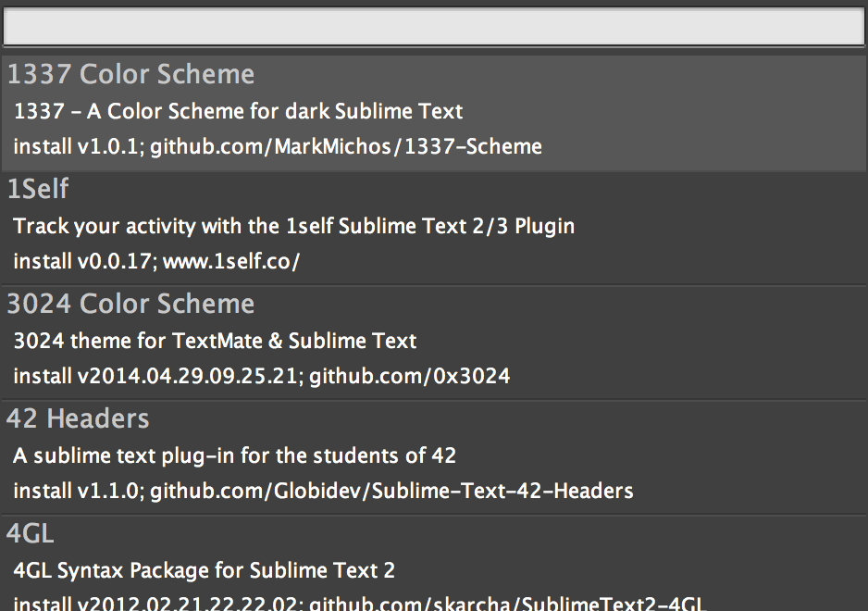This screenshot has width=868, height=611.
Task: Click install line for 1337 Color Scheme
Action: pos(277,146)
